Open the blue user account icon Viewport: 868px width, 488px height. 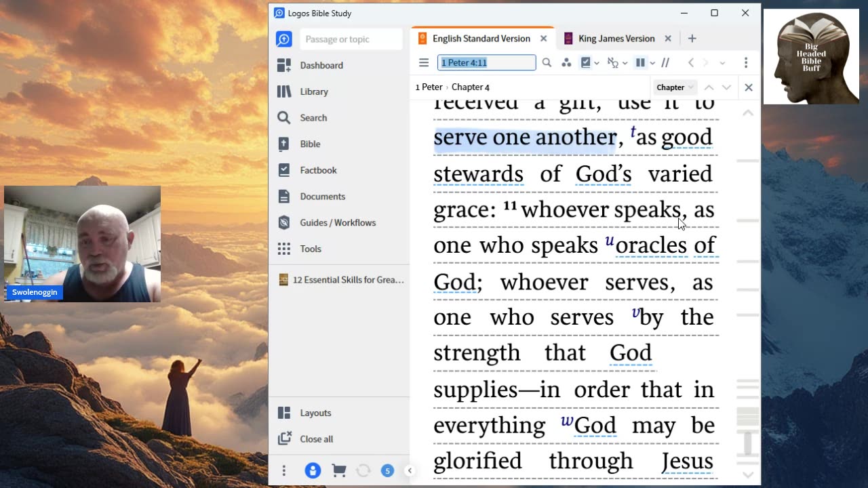(313, 470)
